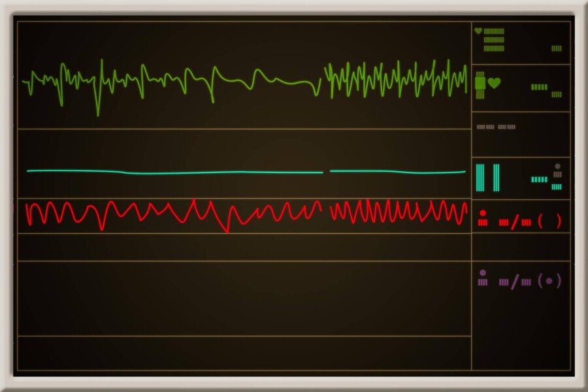Click the red person icon

pos(483,218)
